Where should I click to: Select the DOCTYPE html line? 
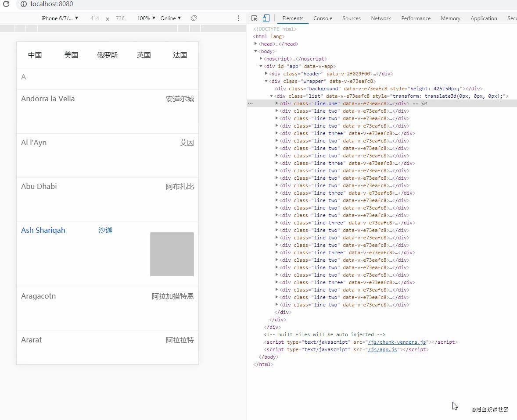pos(275,29)
